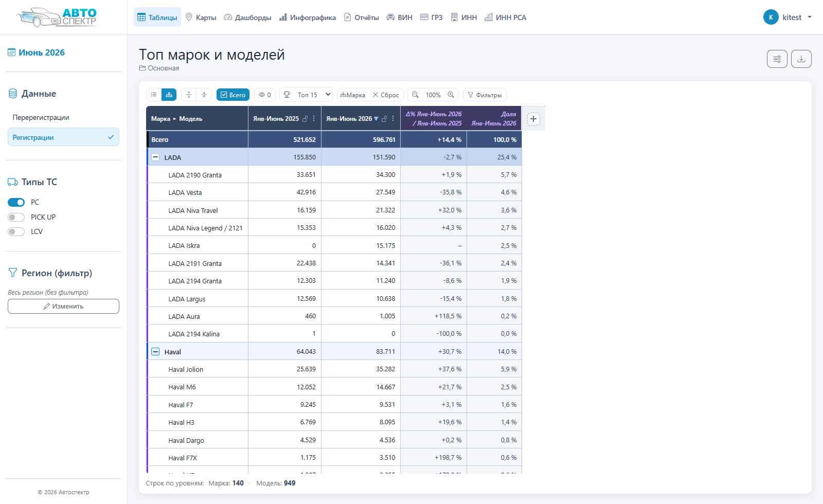This screenshot has height=504, width=823.
Task: Click the Июнь 2026 calendar icon
Action: tap(11, 52)
